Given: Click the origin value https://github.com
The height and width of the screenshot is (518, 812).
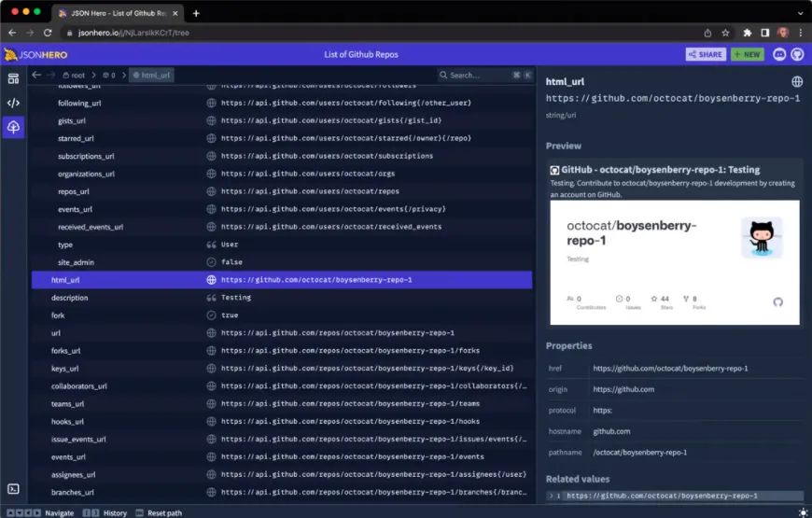Looking at the screenshot, I should 623,389.
